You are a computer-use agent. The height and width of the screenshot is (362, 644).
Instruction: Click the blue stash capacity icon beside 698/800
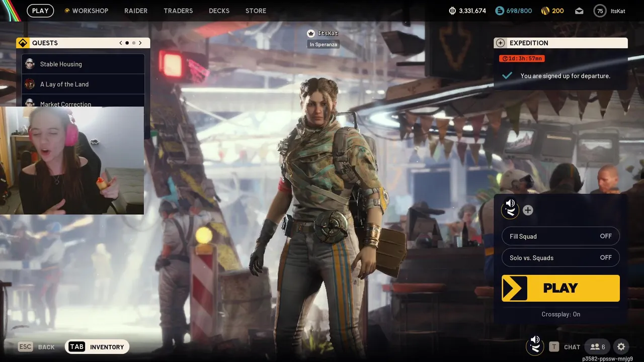(x=499, y=11)
